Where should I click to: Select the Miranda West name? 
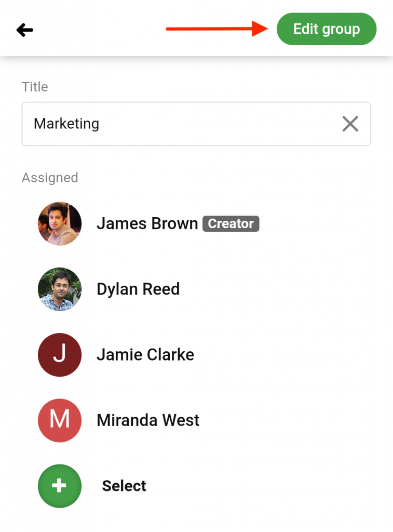coord(148,420)
